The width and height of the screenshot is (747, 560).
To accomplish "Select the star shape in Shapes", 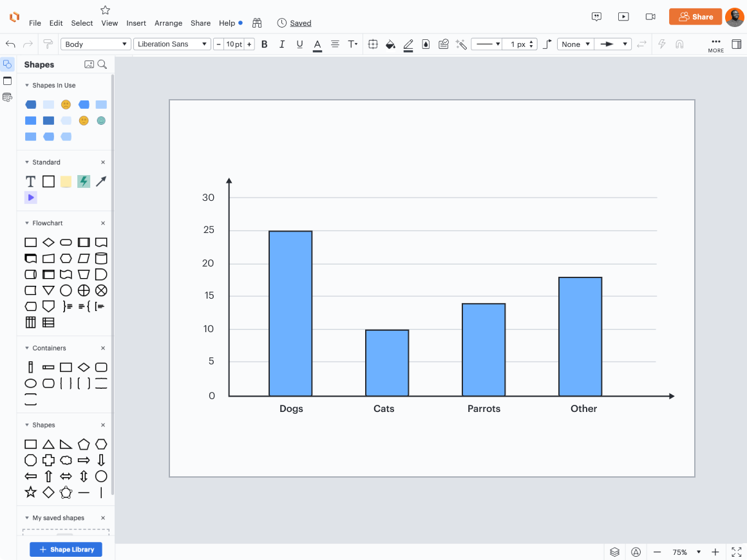I will (x=30, y=492).
